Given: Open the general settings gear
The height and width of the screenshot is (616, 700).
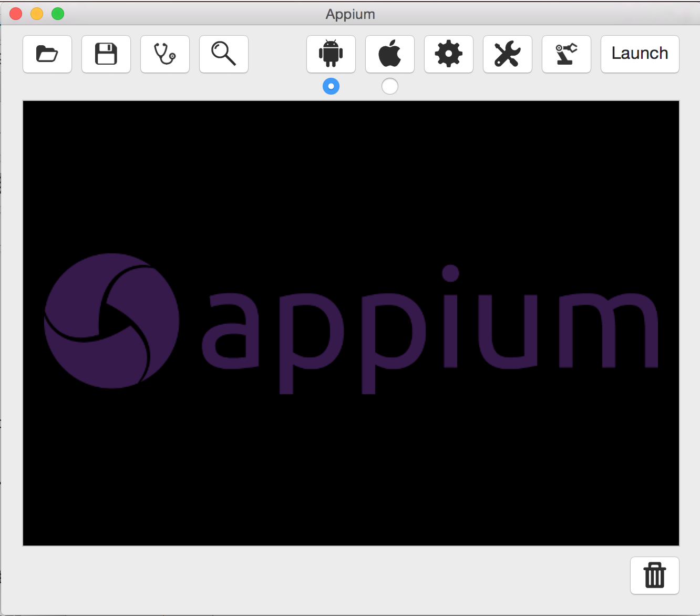Looking at the screenshot, I should (448, 54).
